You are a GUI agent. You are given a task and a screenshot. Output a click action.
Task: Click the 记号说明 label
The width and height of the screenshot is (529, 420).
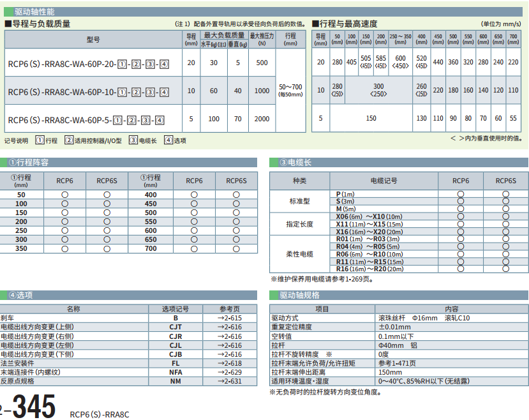click(16, 140)
